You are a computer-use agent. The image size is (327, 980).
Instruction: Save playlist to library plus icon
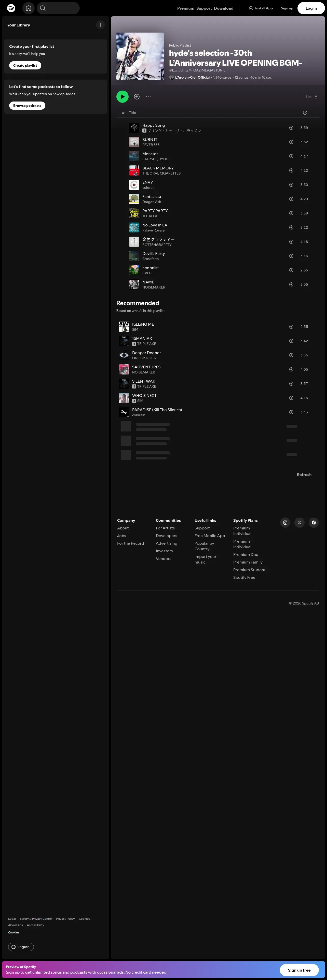click(x=137, y=97)
